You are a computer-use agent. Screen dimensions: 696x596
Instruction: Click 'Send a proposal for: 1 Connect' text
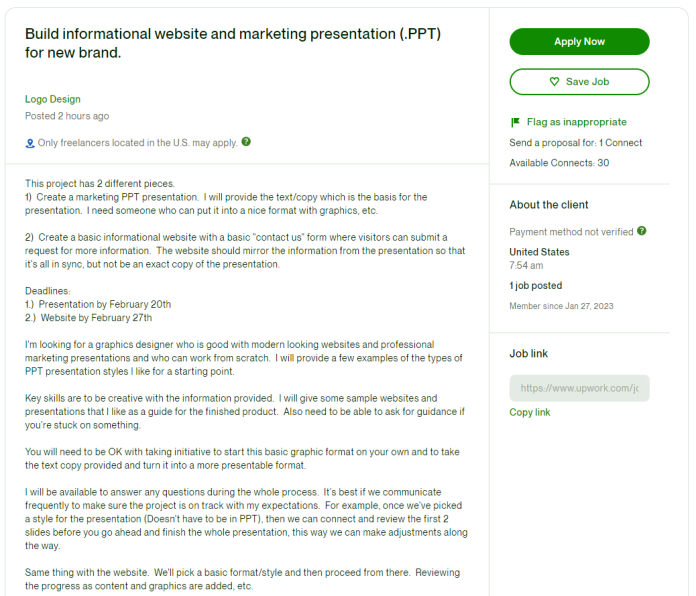click(576, 143)
